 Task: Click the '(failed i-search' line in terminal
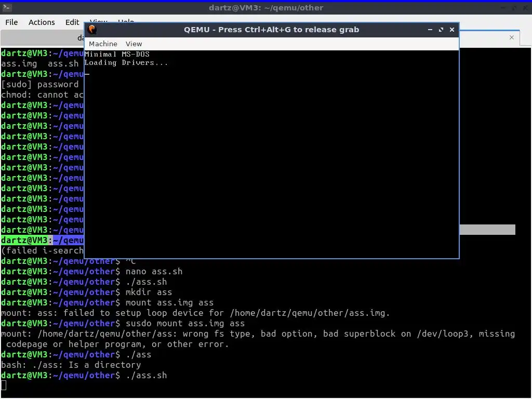tap(43, 251)
